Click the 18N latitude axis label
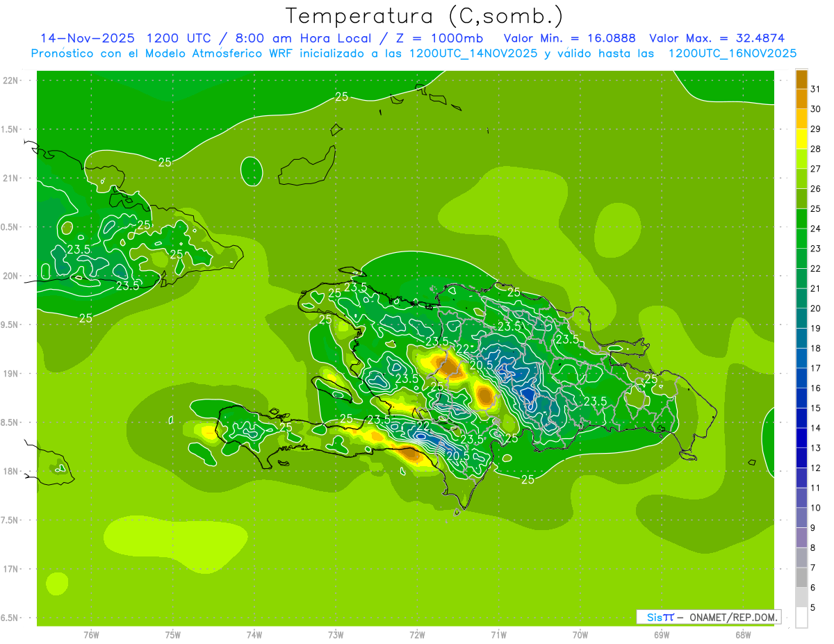 [x=11, y=471]
